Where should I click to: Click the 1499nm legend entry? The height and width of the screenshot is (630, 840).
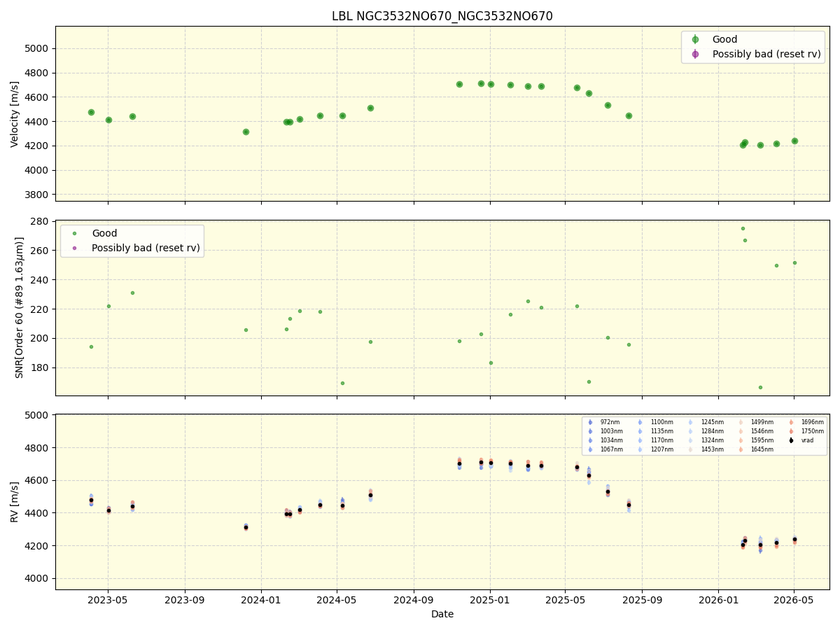click(755, 422)
